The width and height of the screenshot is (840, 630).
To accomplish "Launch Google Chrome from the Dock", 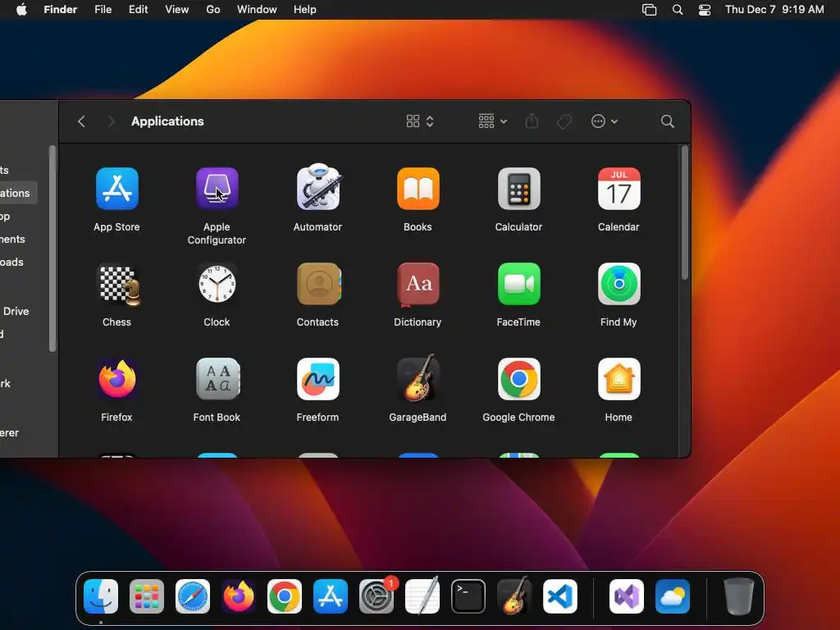I will (285, 596).
